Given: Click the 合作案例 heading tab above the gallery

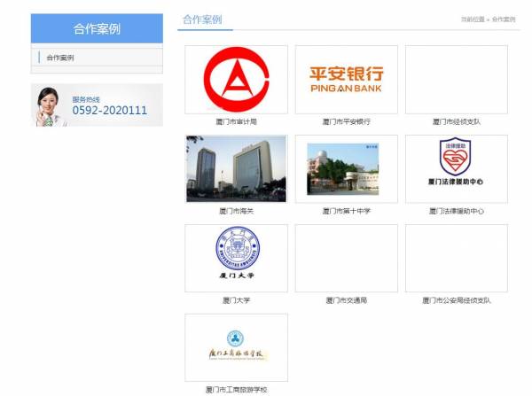Looking at the screenshot, I should (202, 19).
